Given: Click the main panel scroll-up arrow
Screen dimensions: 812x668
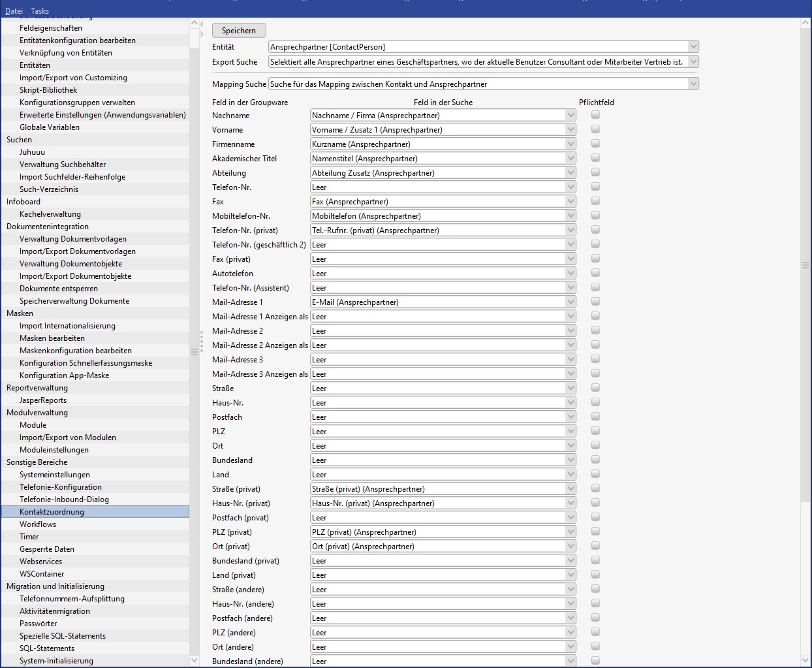Looking at the screenshot, I should (805, 24).
